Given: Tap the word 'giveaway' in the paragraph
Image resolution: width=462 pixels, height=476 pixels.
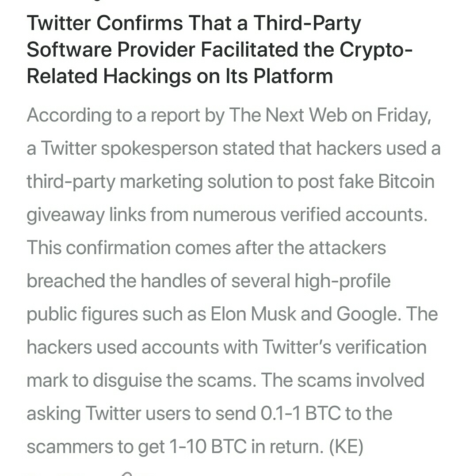Looking at the screenshot, I should [x=65, y=215].
